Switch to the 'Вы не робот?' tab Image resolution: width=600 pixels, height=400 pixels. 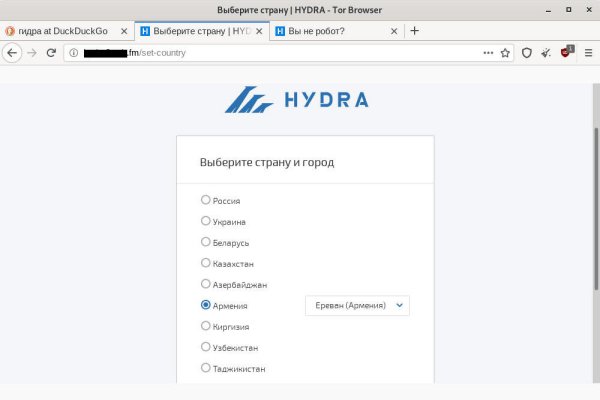[330, 31]
